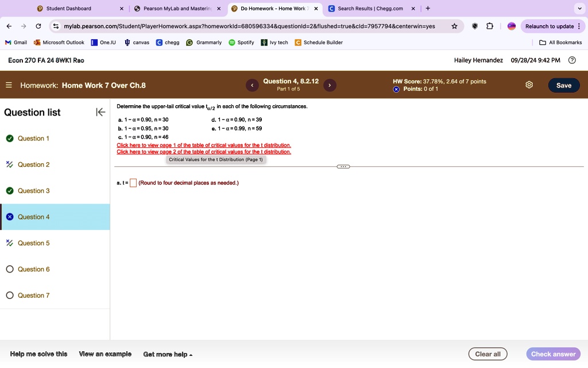Switch to the Chegg Search Results tab

370,8
